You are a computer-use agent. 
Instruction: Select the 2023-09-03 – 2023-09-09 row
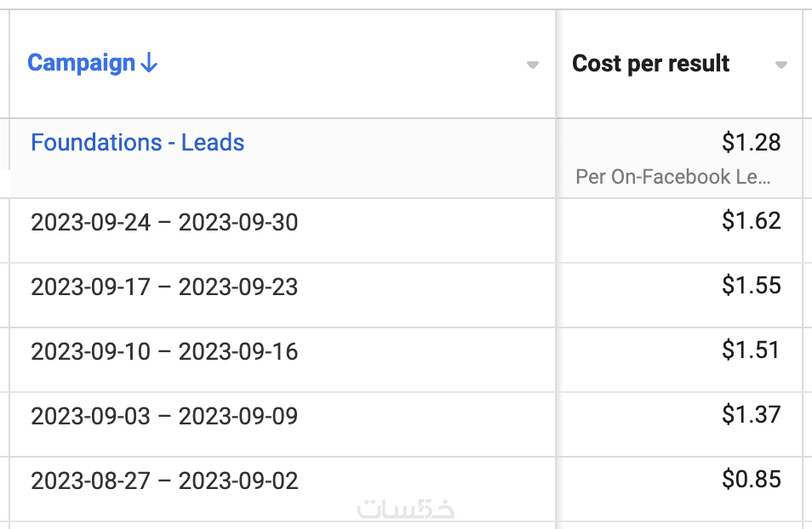tap(164, 417)
